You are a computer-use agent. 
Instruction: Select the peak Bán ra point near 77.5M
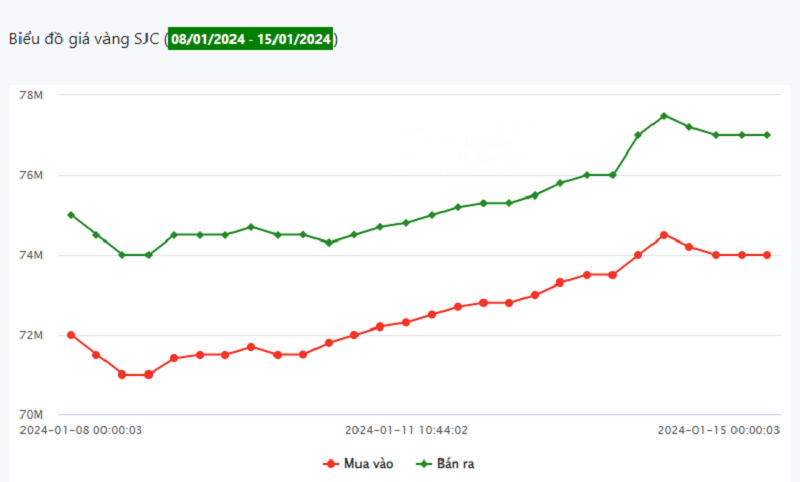click(664, 116)
